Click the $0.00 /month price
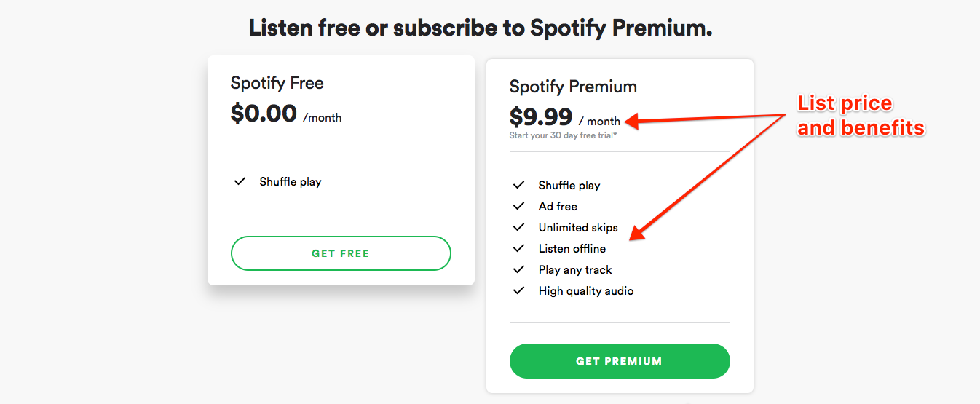The image size is (980, 404). coord(286,114)
